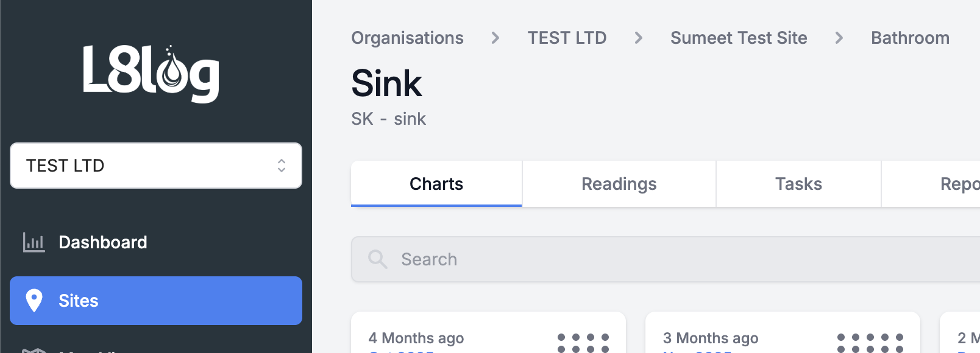This screenshot has width=980, height=353.
Task: Open the Bathroom breadcrumb link
Action: point(910,38)
